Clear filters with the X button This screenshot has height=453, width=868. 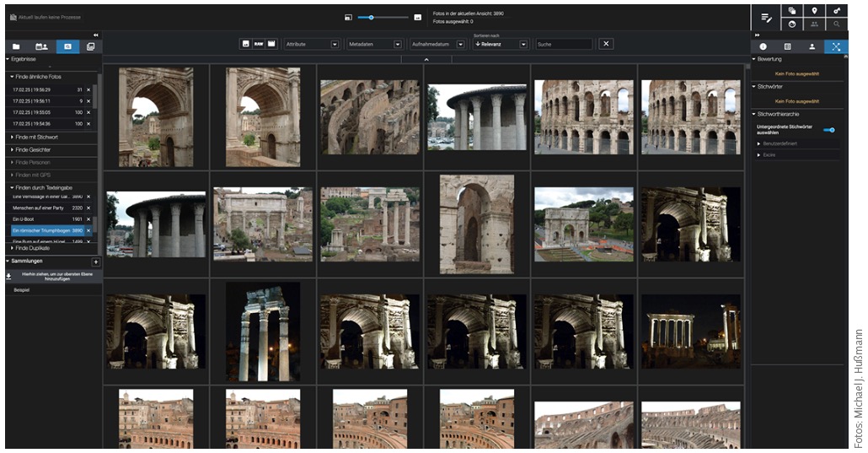[x=606, y=44]
